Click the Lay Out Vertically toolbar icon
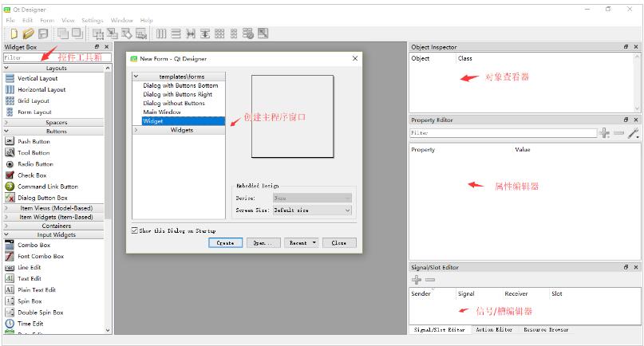 (176, 33)
